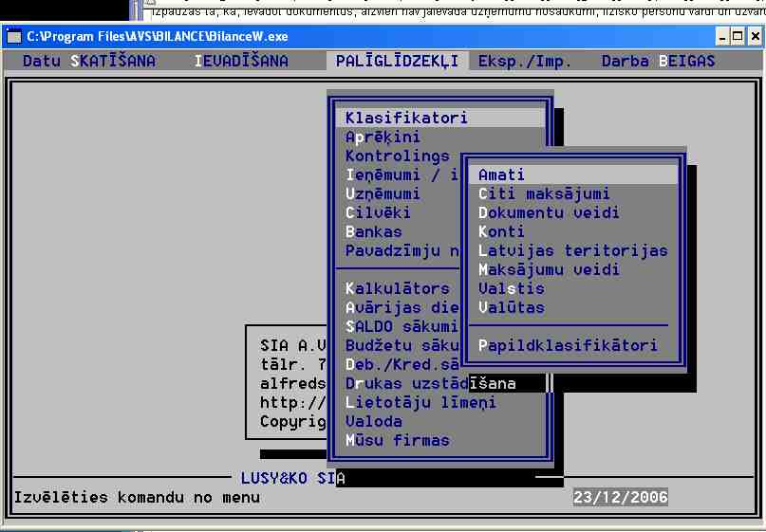Open Kalkulātors from the menu
The width and height of the screenshot is (766, 532).
(397, 288)
